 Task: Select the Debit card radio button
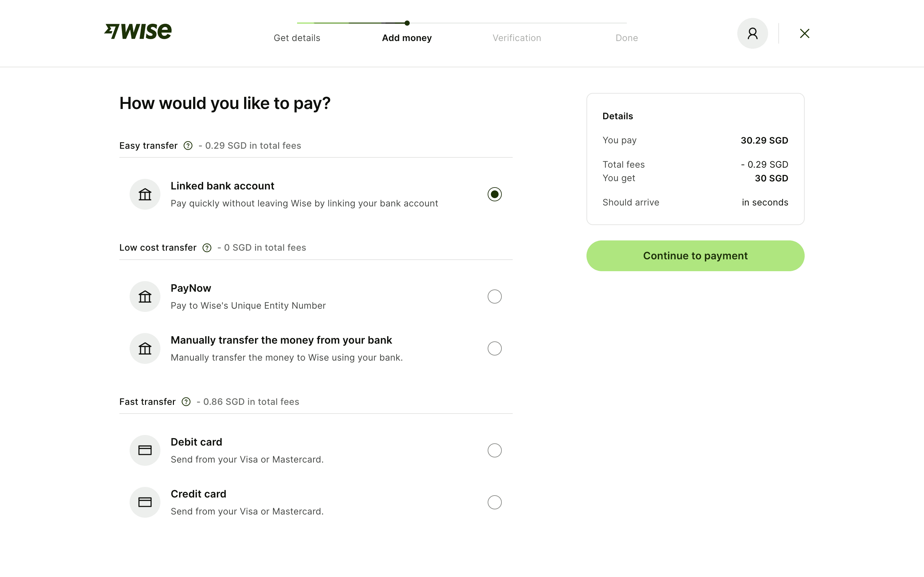coord(494,450)
